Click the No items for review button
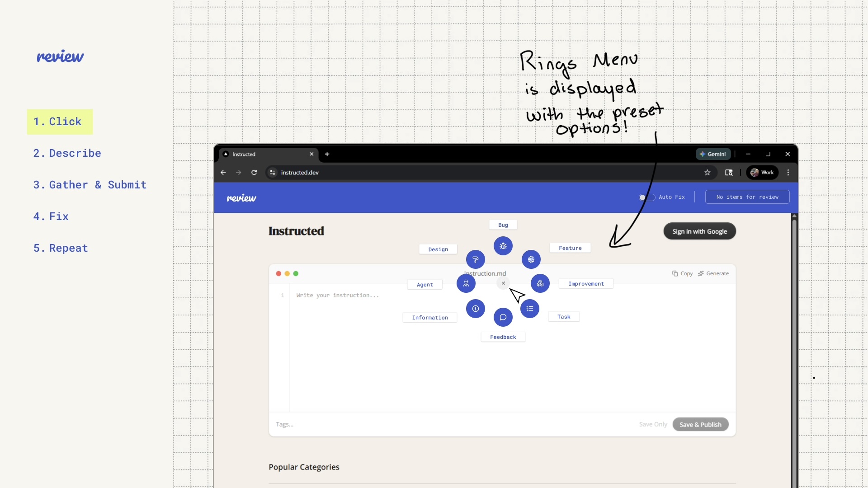The width and height of the screenshot is (868, 488). (747, 197)
